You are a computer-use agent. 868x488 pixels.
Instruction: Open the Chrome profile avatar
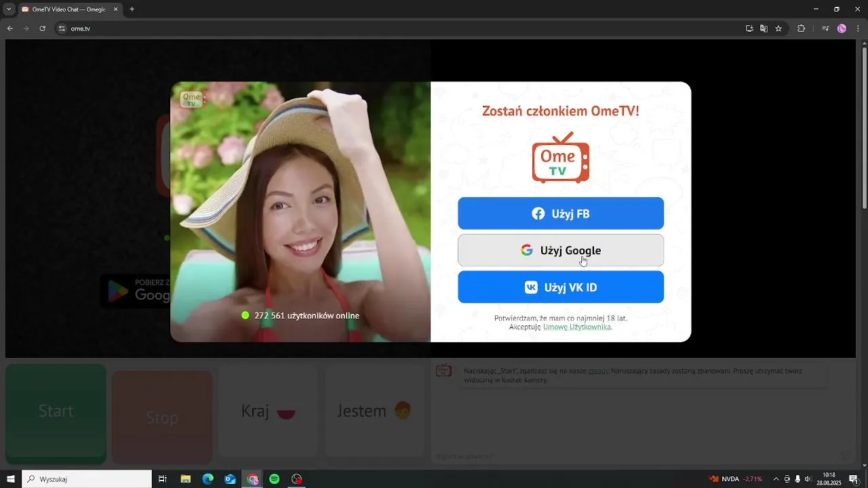click(842, 28)
